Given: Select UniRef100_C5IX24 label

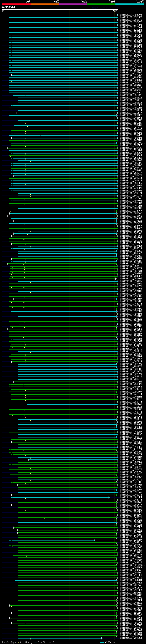Looking at the screenshot, I should tap(131, 40).
